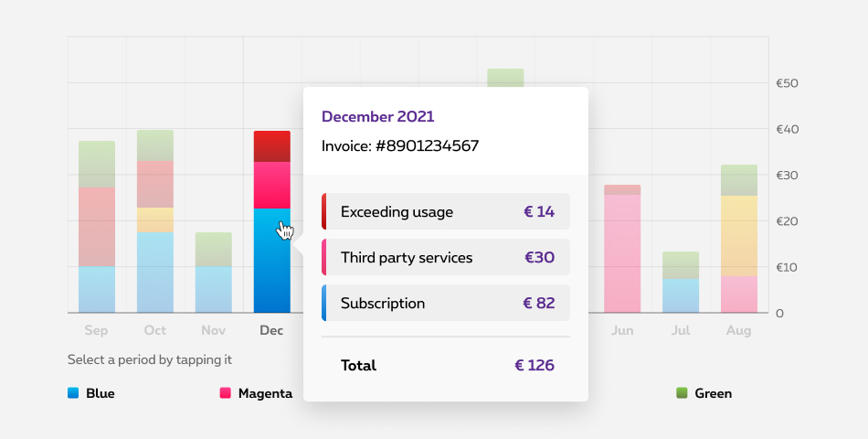Screen dimensions: 868x439
Task: Select the June bar in chart
Action: click(x=622, y=250)
